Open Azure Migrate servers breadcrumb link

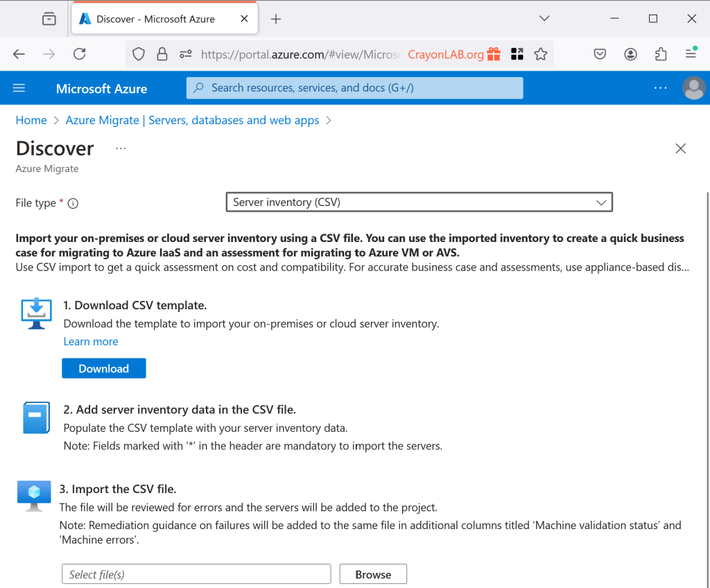tap(192, 120)
